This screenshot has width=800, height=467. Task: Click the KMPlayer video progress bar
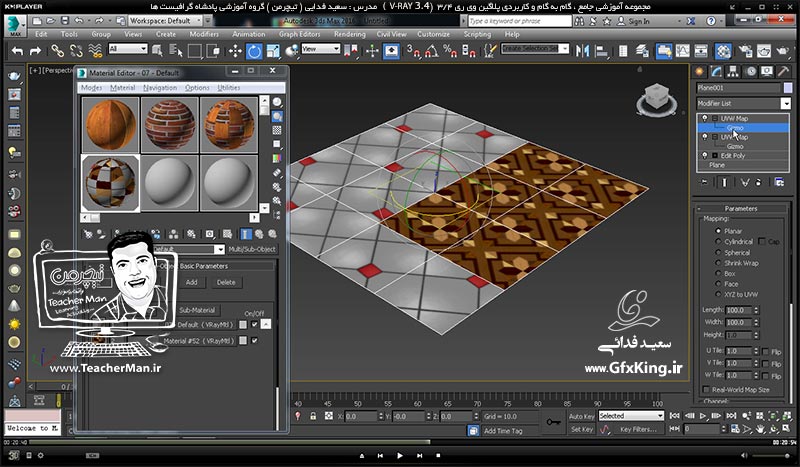pyautogui.click(x=400, y=443)
